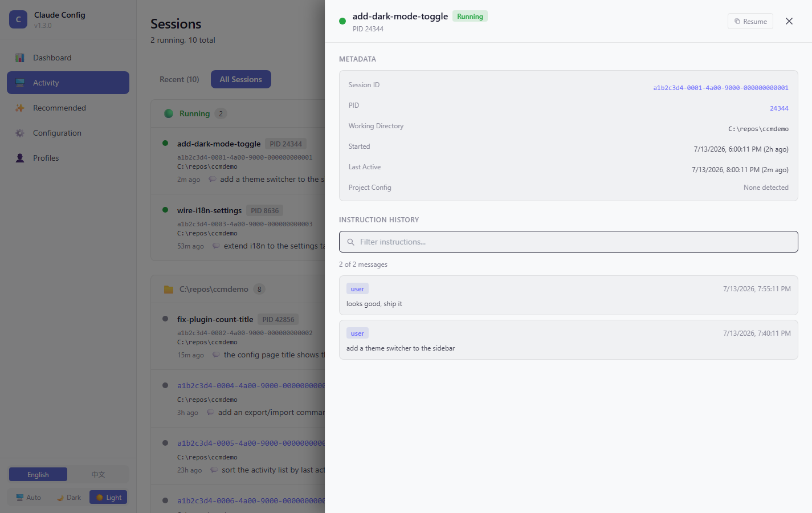Click the green Running group status icon

click(169, 113)
